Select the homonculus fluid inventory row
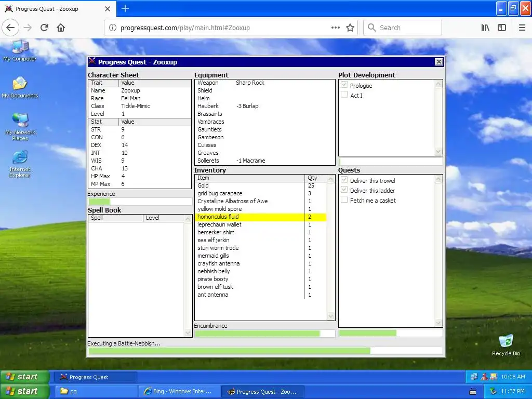Screen dimensions: 532x399 pyautogui.click(x=261, y=217)
